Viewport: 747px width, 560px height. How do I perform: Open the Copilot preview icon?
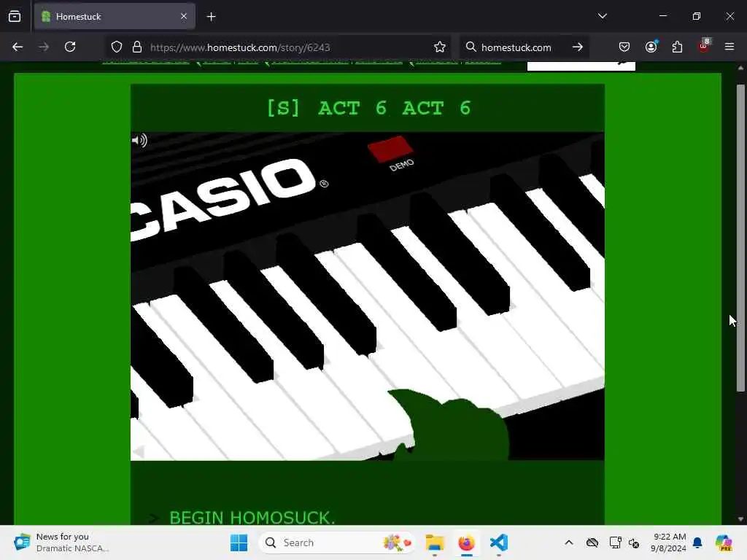(x=724, y=542)
